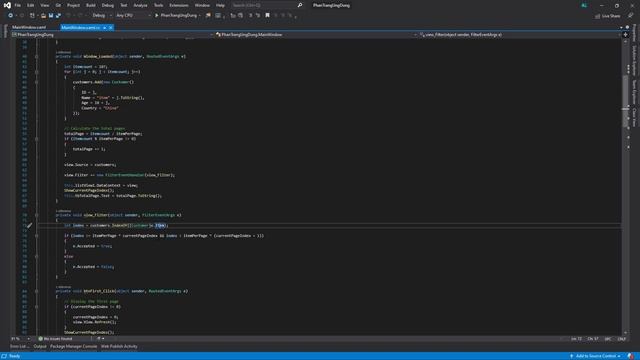
Task: Click the new project toolbar icon
Action: point(32,16)
